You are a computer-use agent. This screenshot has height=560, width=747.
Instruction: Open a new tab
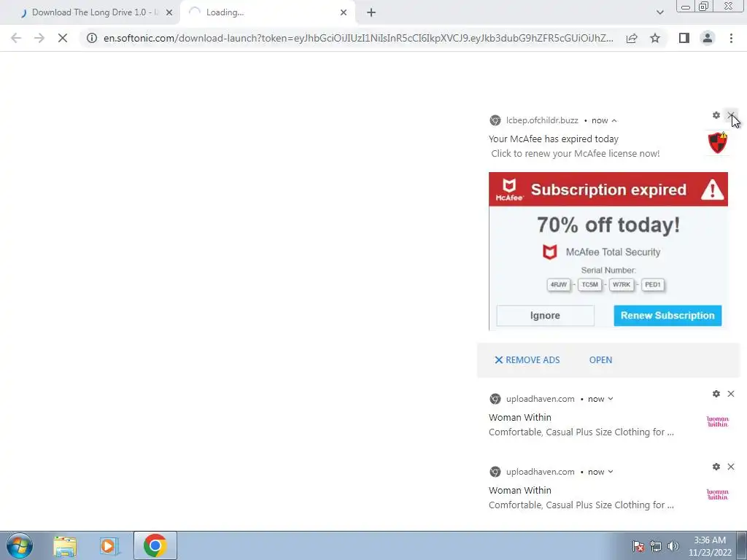pyautogui.click(x=371, y=12)
